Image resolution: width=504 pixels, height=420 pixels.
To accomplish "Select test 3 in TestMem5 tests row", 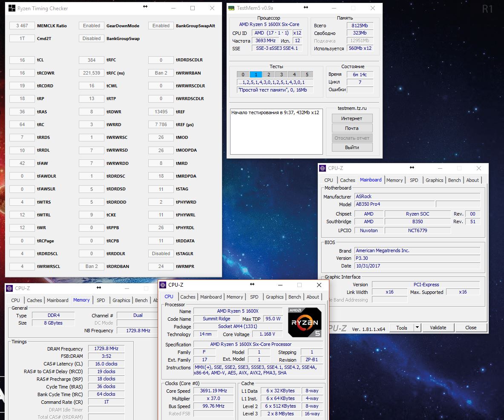I will click(282, 75).
